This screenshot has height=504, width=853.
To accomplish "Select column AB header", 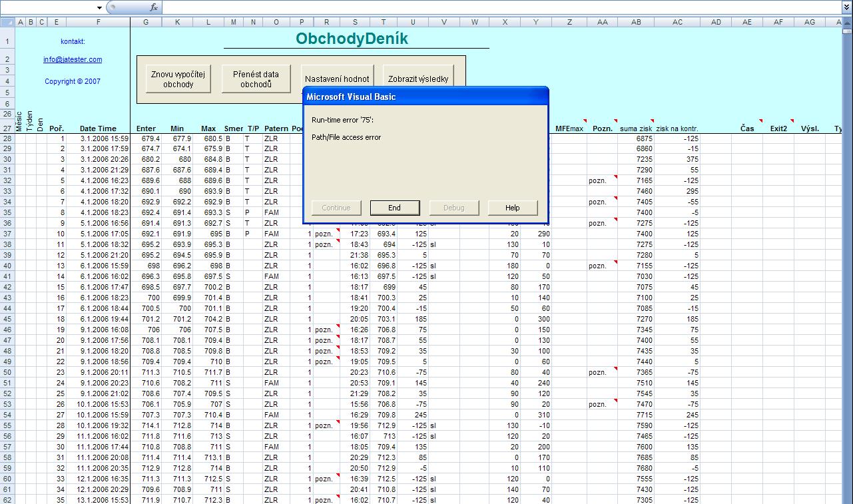I will [636, 23].
